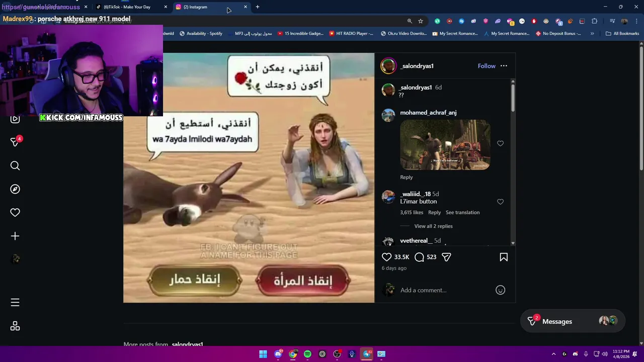Image resolution: width=644 pixels, height=362 pixels.
Task: Open mohamed_achraf_anj's profile name
Action: (428, 113)
